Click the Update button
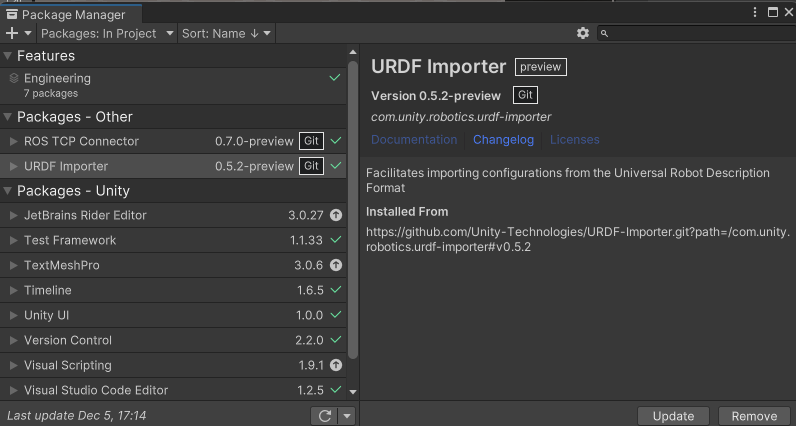 673,416
